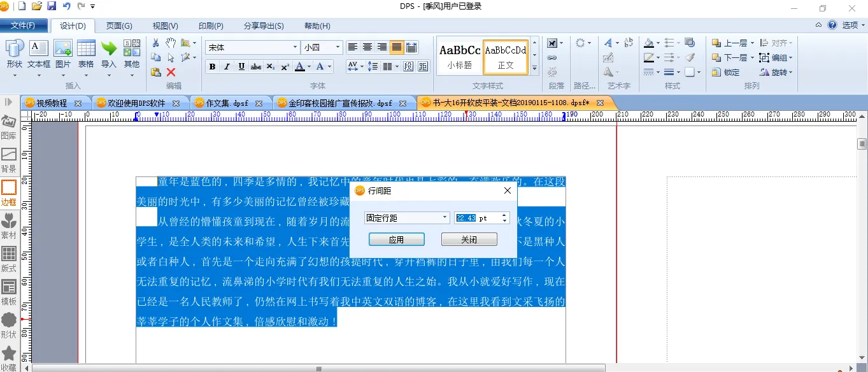Toggle justified text alignment
This screenshot has width=868, height=372.
tap(397, 47)
